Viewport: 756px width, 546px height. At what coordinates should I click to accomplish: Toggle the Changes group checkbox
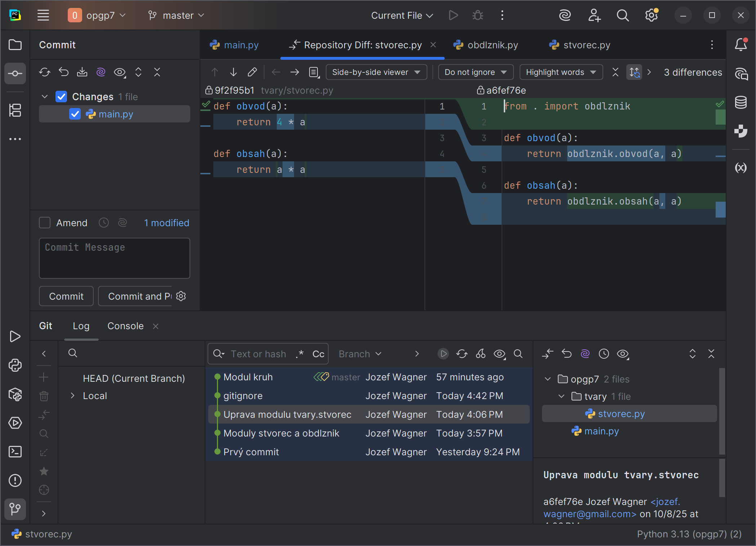pyautogui.click(x=61, y=97)
